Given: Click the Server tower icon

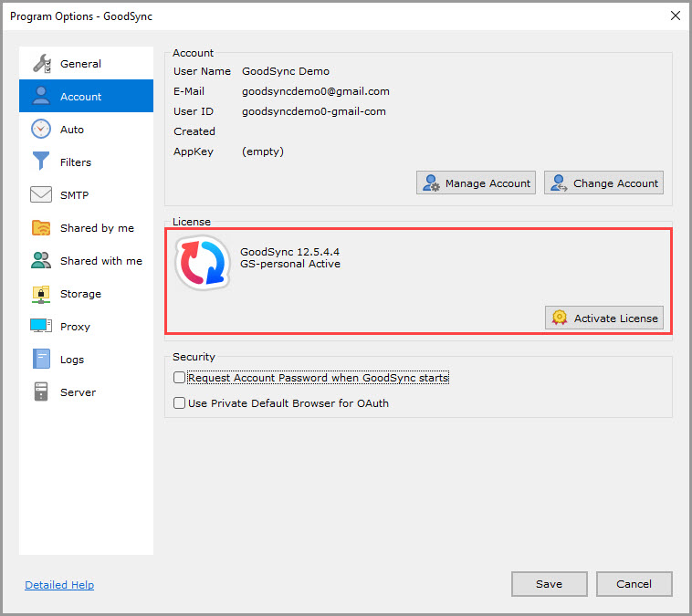Looking at the screenshot, I should tap(41, 392).
